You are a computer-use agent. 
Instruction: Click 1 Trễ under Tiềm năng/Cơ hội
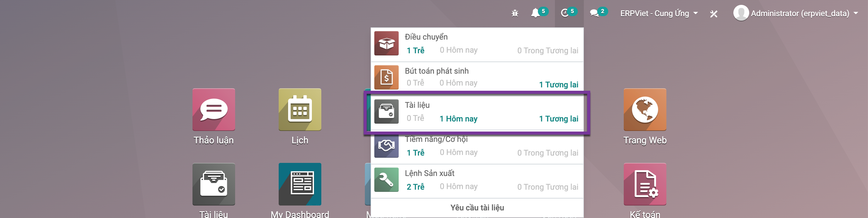click(415, 153)
